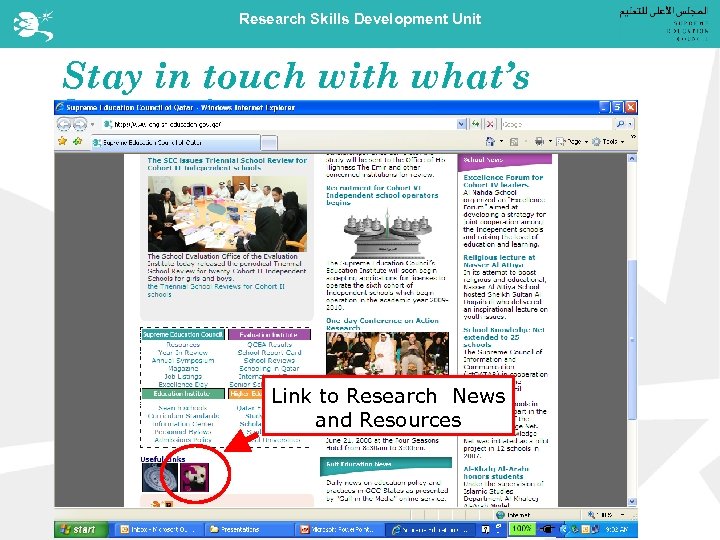Open the Magazine link
720x540 pixels.
click(x=183, y=368)
